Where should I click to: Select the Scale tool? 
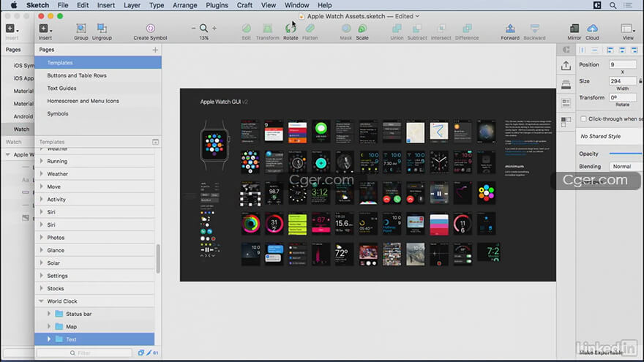[x=362, y=31]
